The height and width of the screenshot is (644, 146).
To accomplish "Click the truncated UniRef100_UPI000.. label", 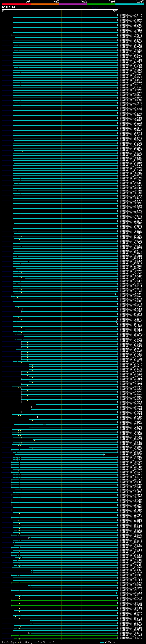I will [x=132, y=334].
